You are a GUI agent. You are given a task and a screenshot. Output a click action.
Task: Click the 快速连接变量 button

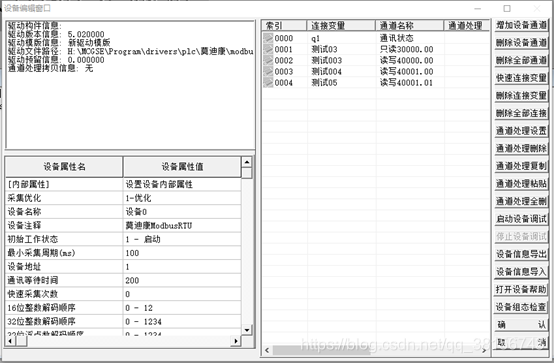click(x=521, y=78)
